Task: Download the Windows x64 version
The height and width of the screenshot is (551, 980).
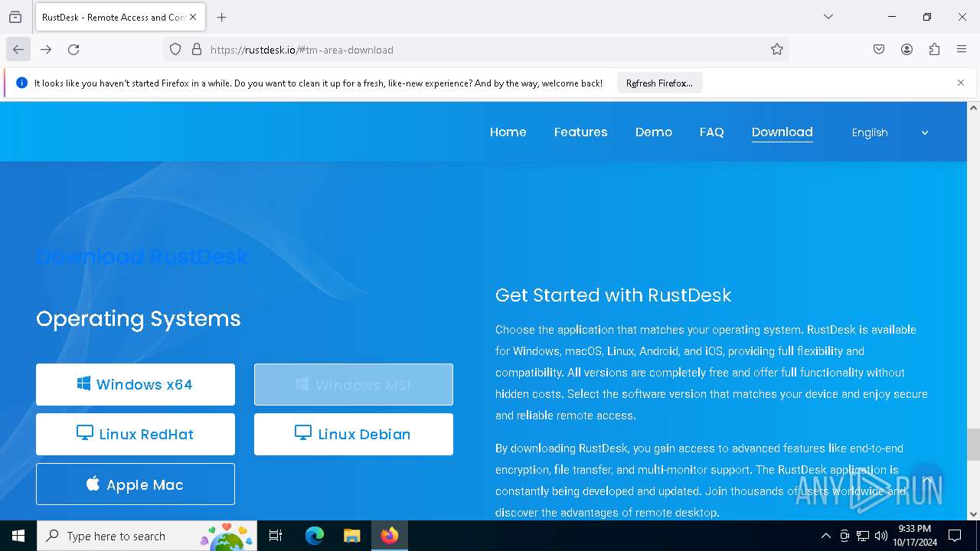Action: [x=136, y=384]
